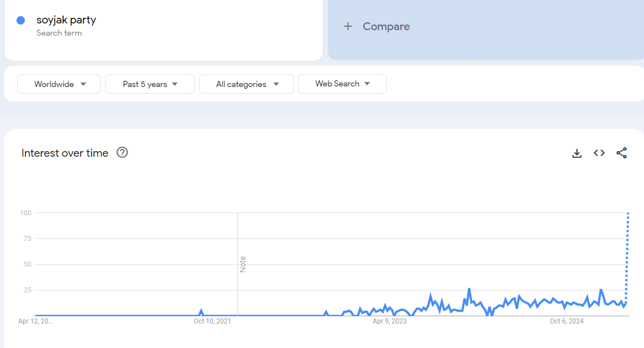Click the plus icon beside Compare
This screenshot has height=348, width=644.
[348, 26]
